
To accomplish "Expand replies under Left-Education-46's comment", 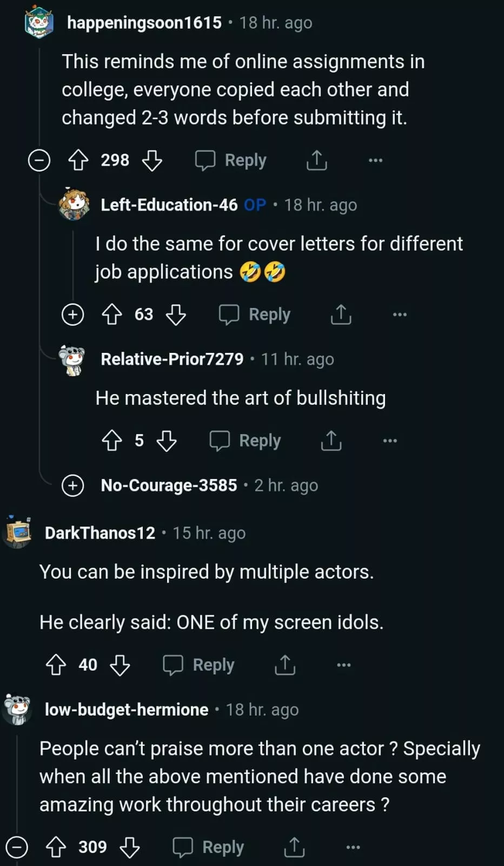I will click(73, 314).
